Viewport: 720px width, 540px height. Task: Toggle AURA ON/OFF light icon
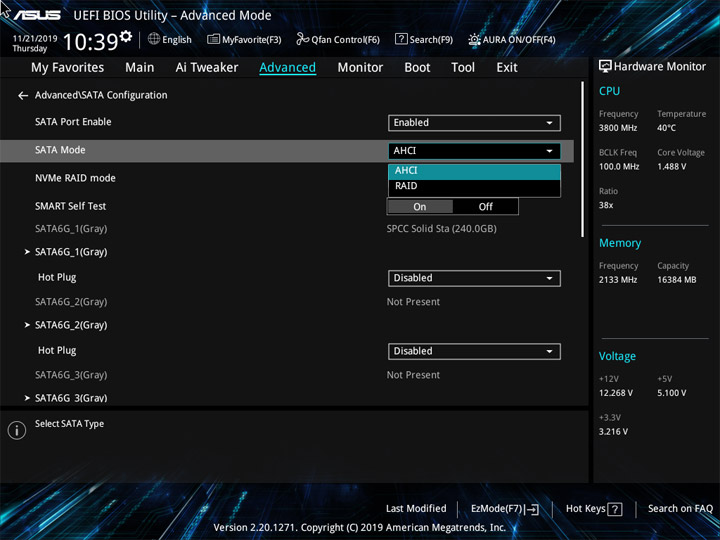[474, 39]
